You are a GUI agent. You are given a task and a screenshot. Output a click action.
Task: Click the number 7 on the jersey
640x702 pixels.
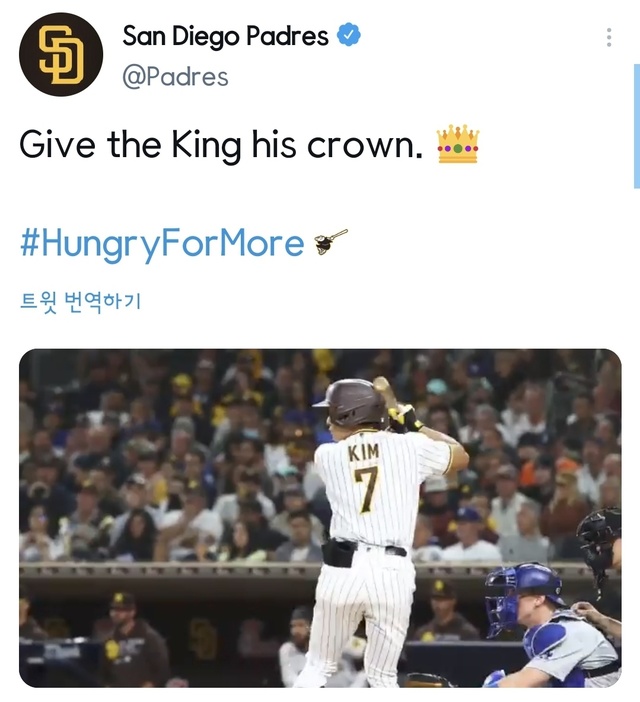point(367,489)
